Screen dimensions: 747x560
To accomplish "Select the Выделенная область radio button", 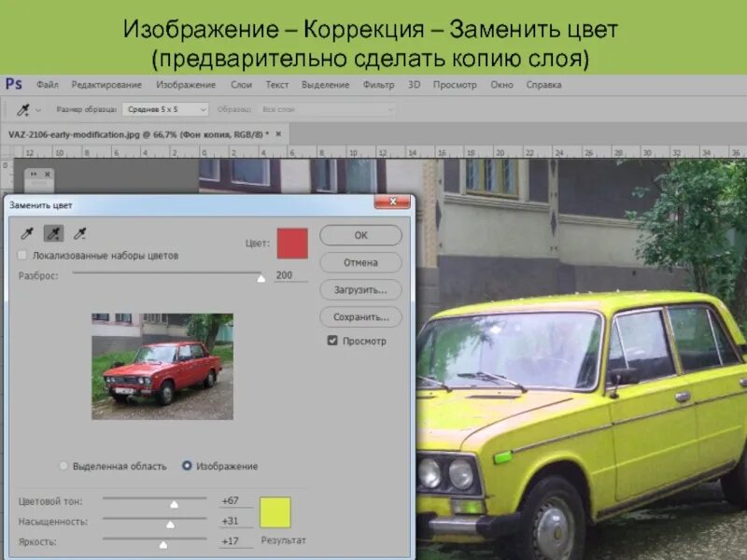I will click(63, 466).
